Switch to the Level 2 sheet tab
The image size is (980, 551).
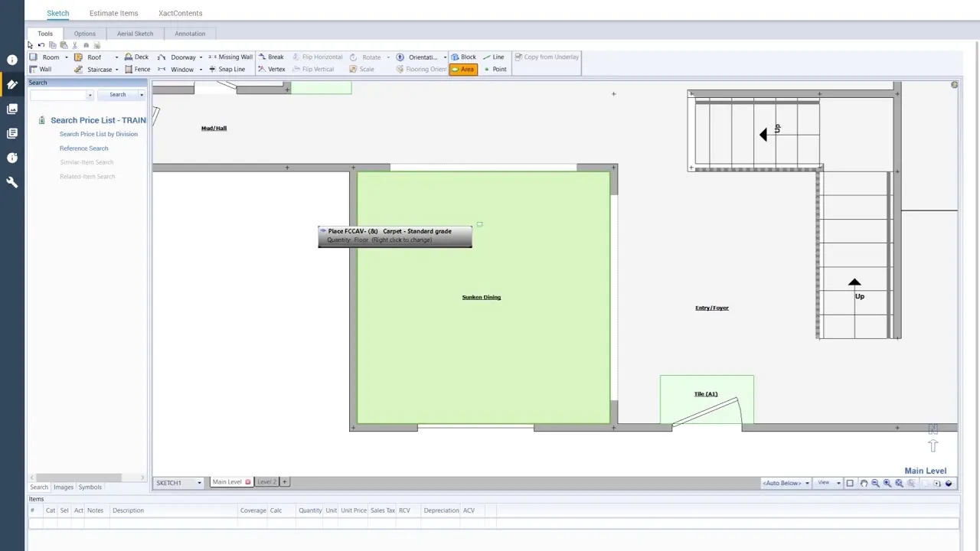pyautogui.click(x=266, y=482)
